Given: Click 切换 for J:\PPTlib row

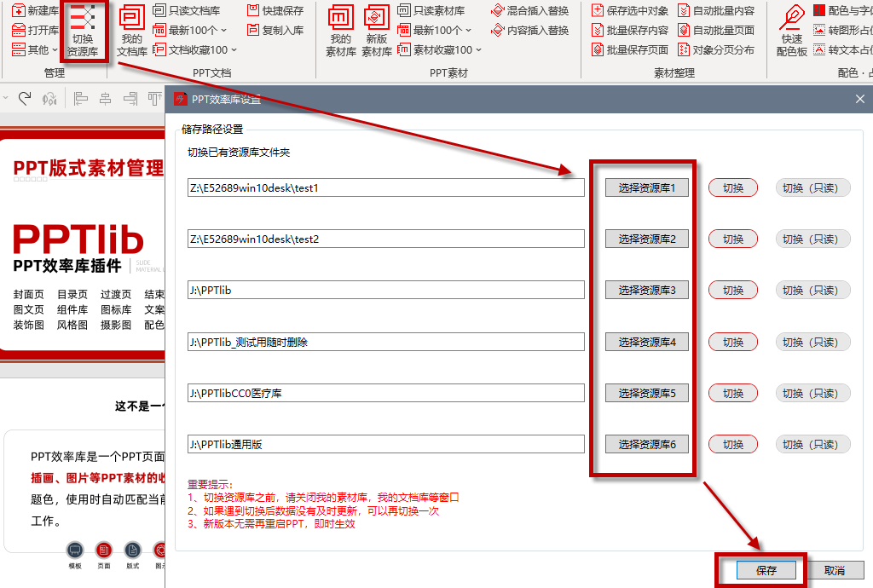Looking at the screenshot, I should tap(732, 291).
